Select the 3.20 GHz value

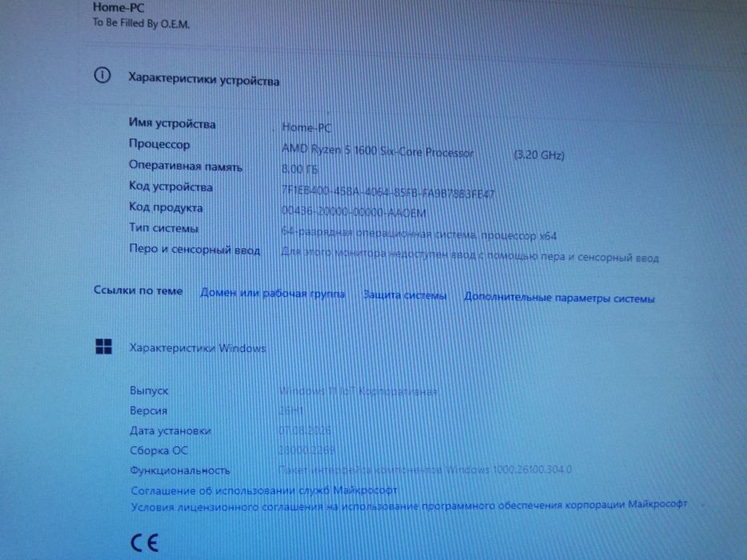pyautogui.click(x=540, y=154)
